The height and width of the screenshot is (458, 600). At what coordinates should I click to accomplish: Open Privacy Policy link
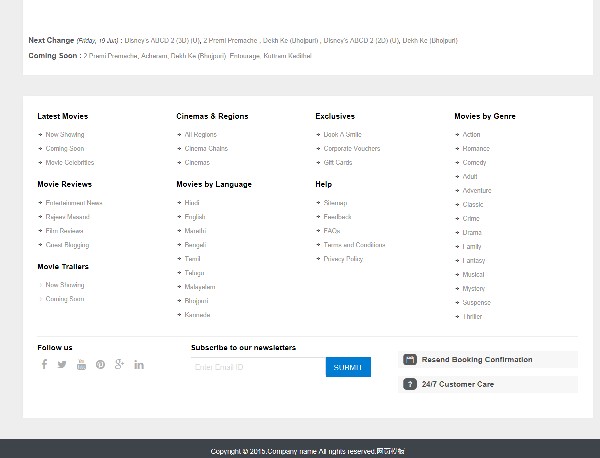(x=343, y=259)
